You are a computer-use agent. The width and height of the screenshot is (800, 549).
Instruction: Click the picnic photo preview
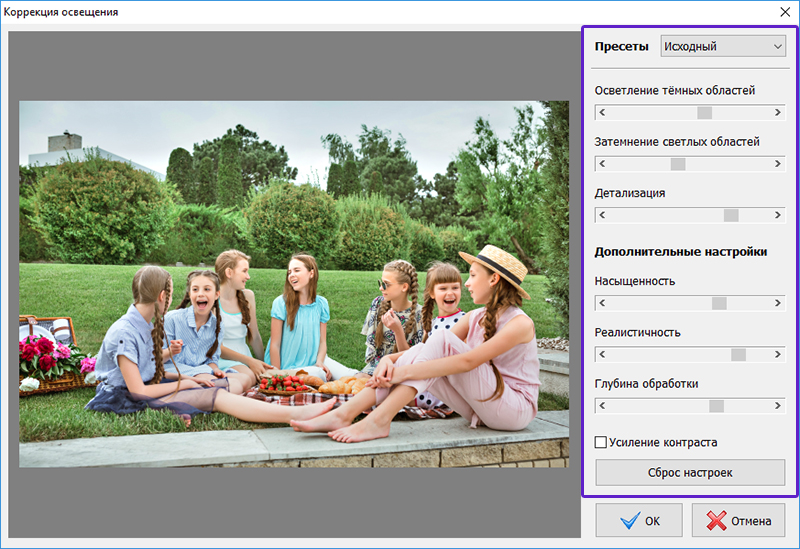[x=294, y=284]
